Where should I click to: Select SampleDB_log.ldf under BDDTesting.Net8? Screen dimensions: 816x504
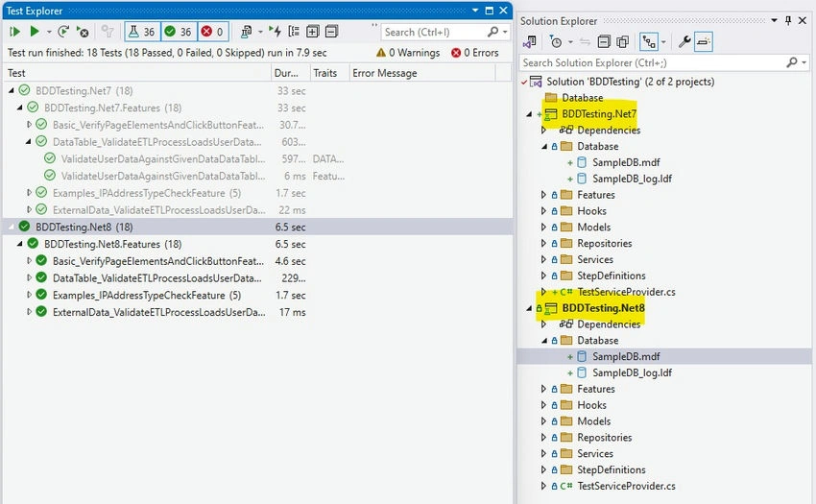point(632,372)
